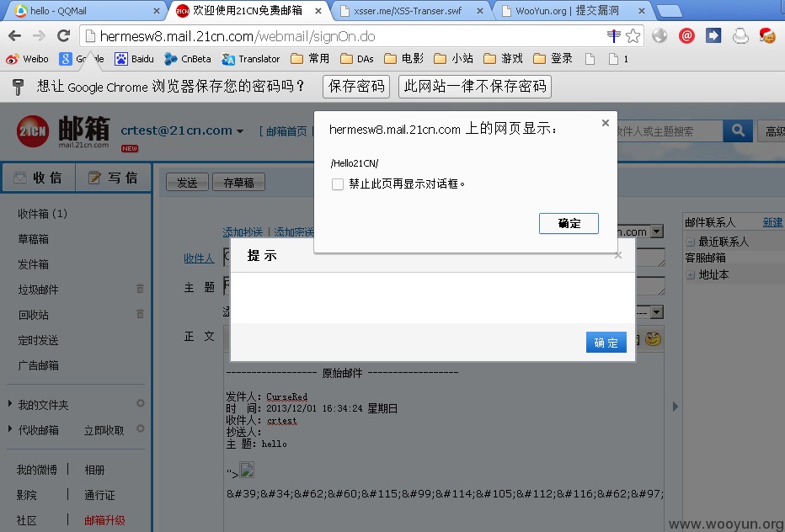Click the browser forward arrow
This screenshot has height=532, width=785.
click(x=39, y=35)
